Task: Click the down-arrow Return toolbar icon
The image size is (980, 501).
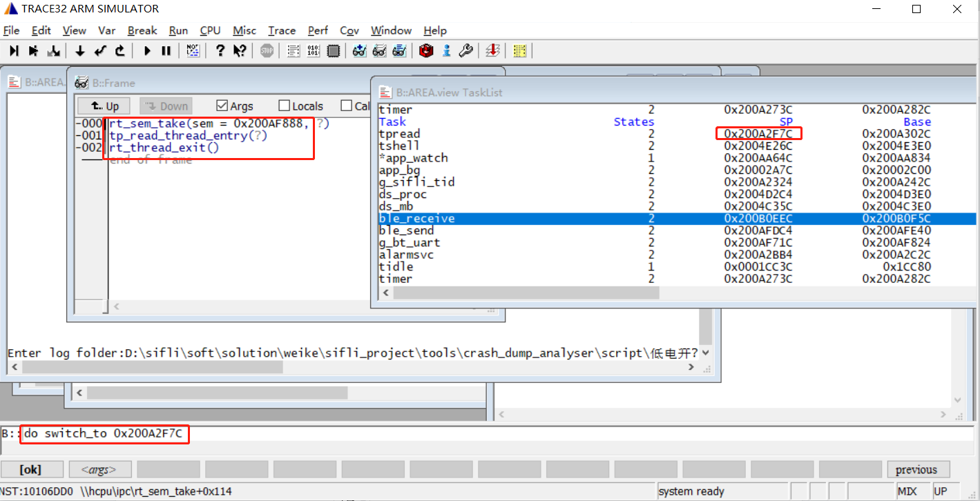Action: pos(80,50)
